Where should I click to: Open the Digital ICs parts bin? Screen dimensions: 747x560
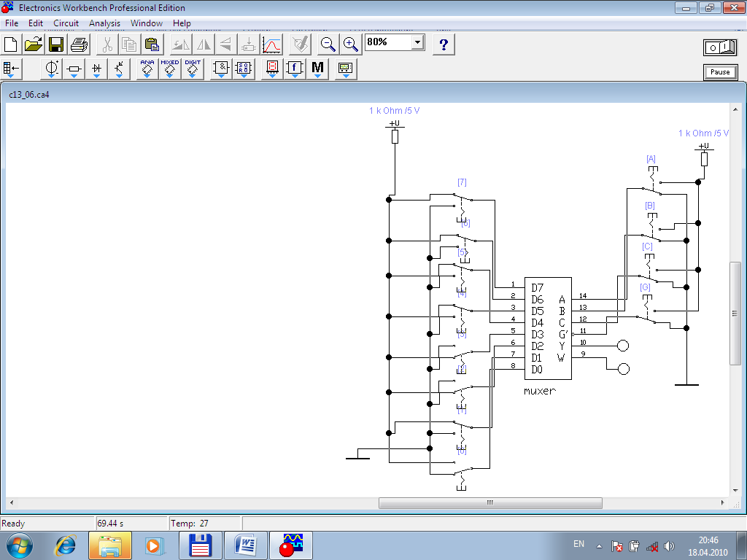[193, 69]
